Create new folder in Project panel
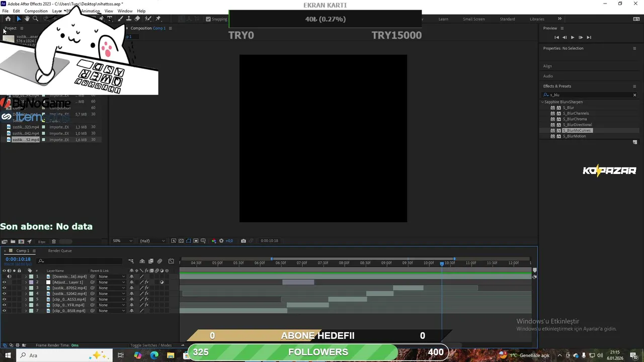The image size is (644, 362). tap(13, 241)
